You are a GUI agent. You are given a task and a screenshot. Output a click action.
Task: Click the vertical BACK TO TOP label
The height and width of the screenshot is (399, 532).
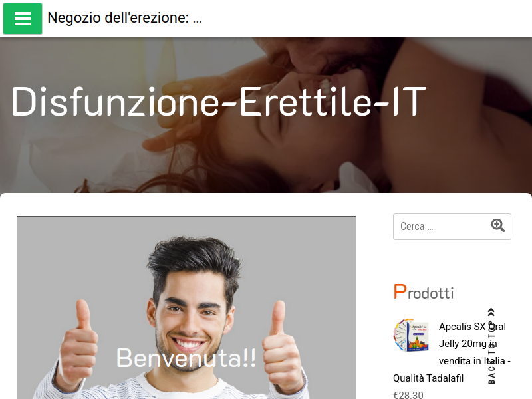491,352
